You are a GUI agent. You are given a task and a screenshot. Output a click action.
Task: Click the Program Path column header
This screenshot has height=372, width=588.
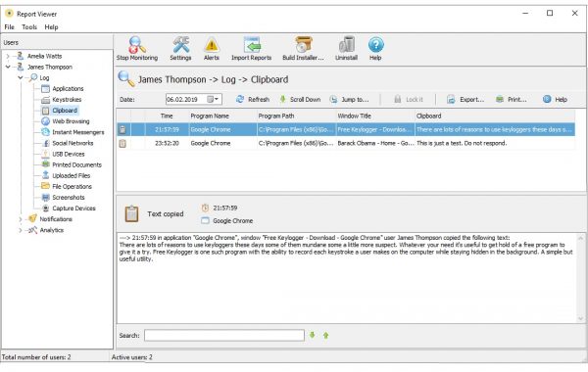tap(296, 116)
